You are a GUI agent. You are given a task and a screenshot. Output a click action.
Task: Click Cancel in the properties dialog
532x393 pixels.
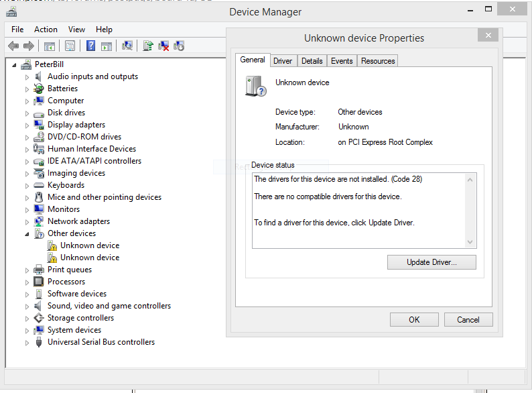click(468, 320)
